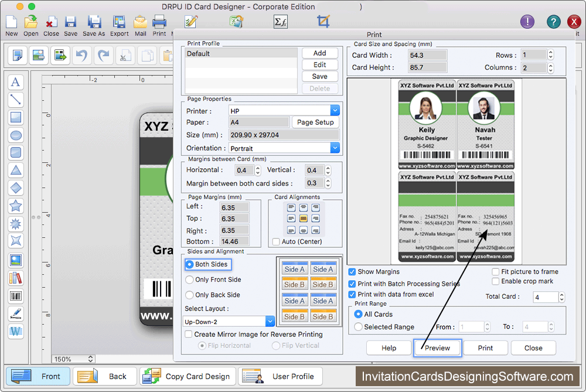
Task: Click the Help button in the Print dialog
Action: click(389, 348)
